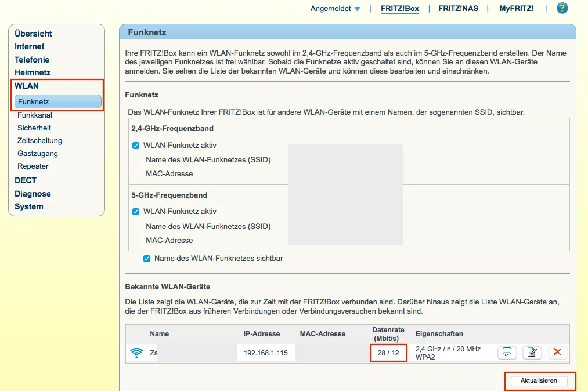Click the Name column header

click(x=160, y=334)
